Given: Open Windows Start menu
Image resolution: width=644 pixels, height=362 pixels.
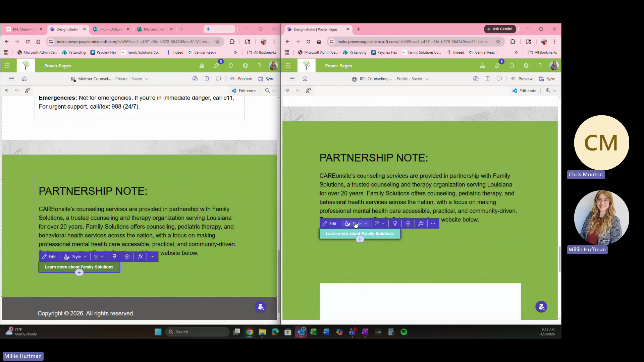Looking at the screenshot, I should tap(158, 332).
